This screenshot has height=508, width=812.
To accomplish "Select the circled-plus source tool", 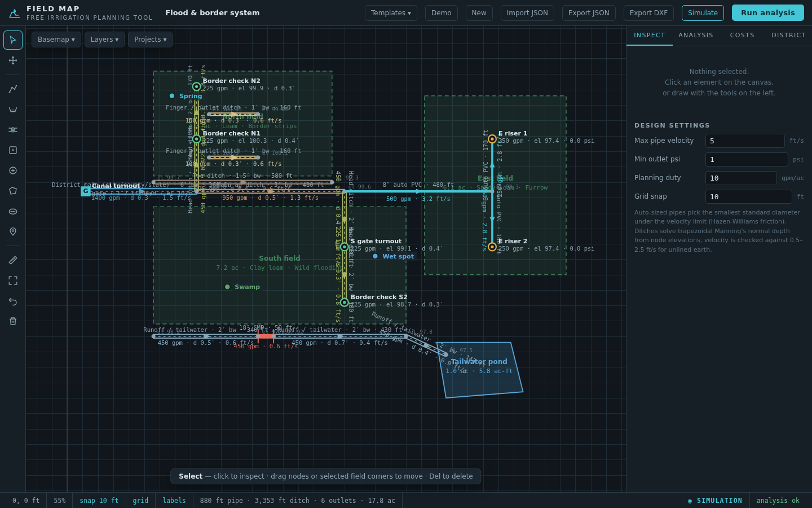I will [x=13, y=170].
